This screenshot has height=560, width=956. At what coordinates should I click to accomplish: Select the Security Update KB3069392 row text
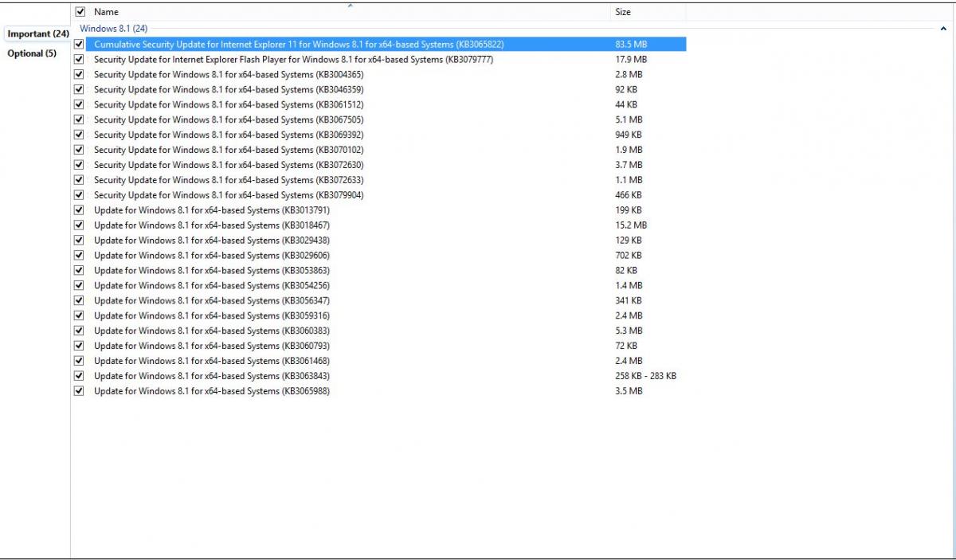tap(229, 135)
